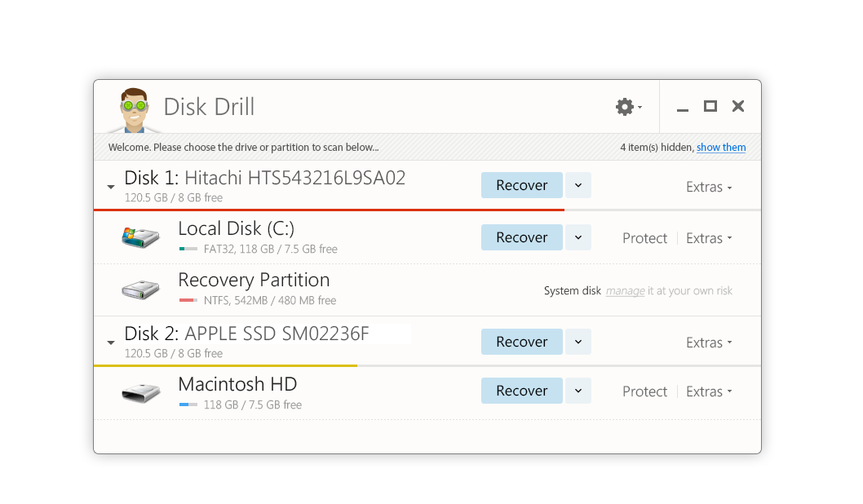Screen dimensions: 863x504
Task: Click the "show them" hidden items link
Action: [x=721, y=148]
